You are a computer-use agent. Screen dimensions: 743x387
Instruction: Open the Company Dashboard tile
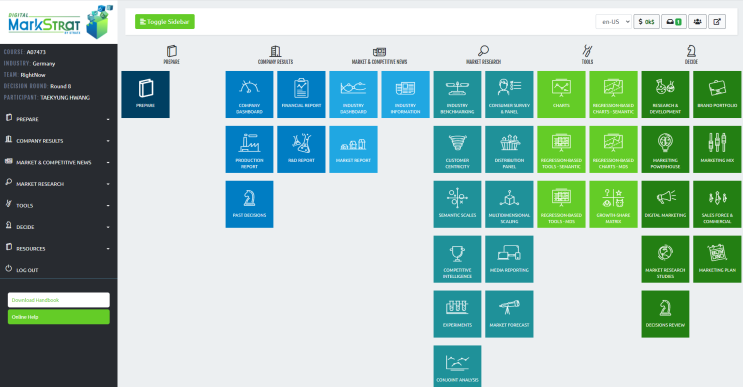click(x=249, y=94)
